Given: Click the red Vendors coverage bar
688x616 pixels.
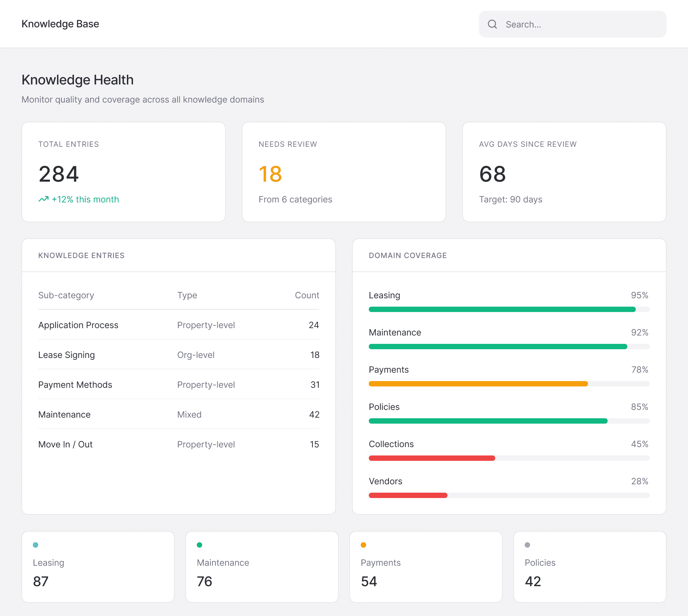Looking at the screenshot, I should pyautogui.click(x=408, y=495).
